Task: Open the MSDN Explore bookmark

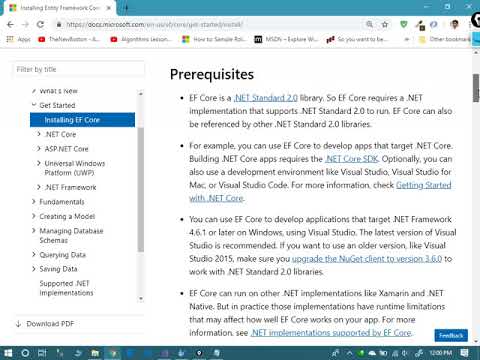Action: click(x=286, y=39)
